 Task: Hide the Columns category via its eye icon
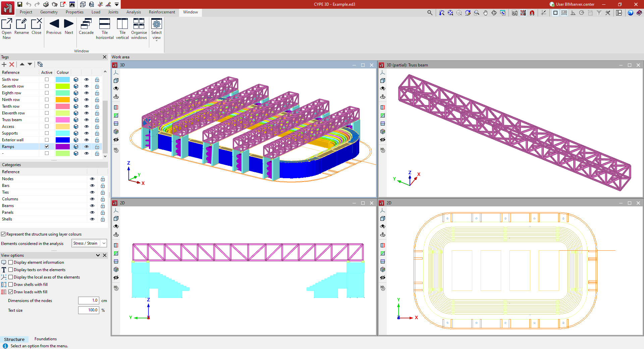click(92, 199)
